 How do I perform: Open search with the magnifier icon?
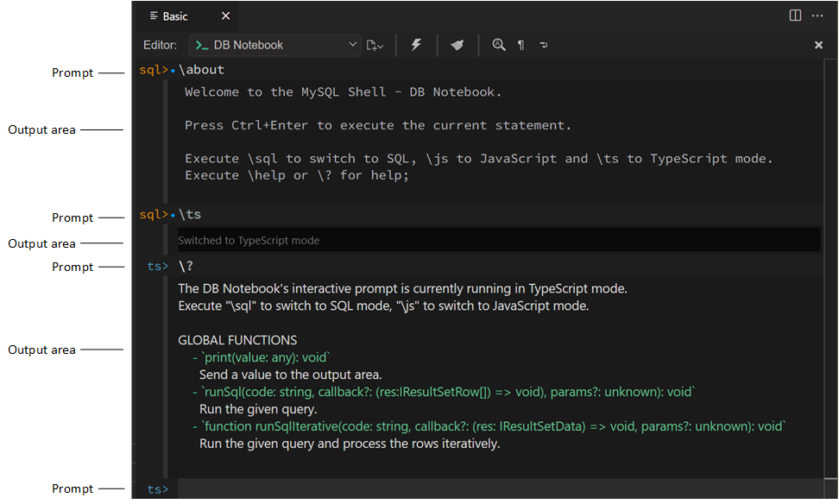pos(499,45)
